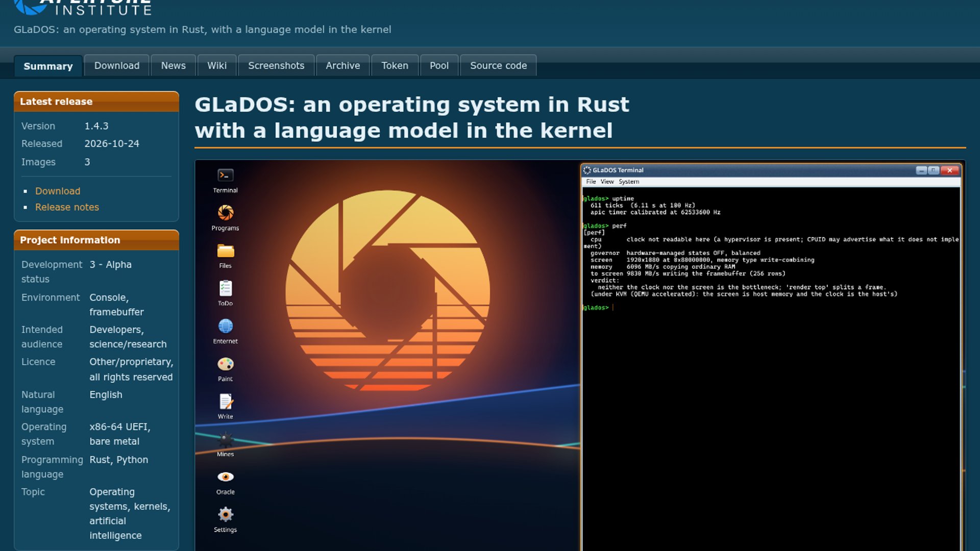The image size is (980, 551).
Task: Select the Token tab
Action: (395, 65)
